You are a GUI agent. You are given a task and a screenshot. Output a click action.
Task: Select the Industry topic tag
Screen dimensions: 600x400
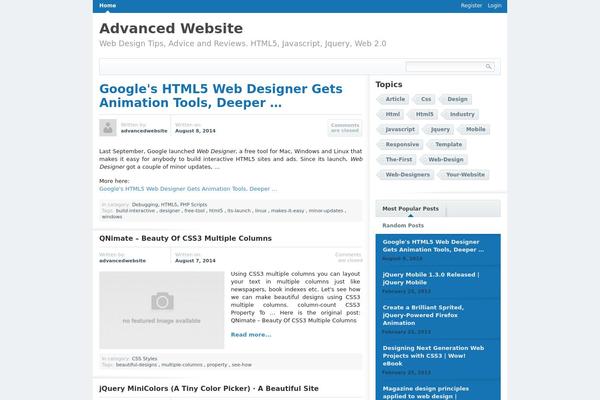coord(460,114)
